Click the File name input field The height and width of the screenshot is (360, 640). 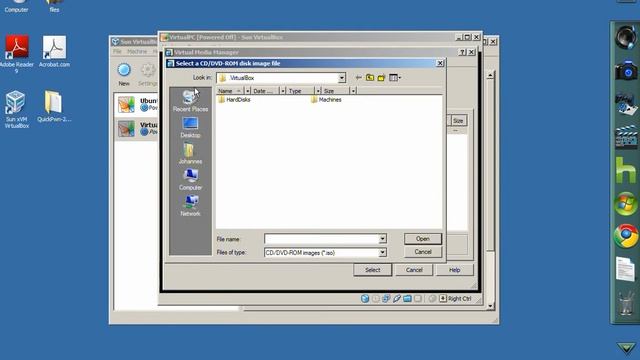coord(322,239)
